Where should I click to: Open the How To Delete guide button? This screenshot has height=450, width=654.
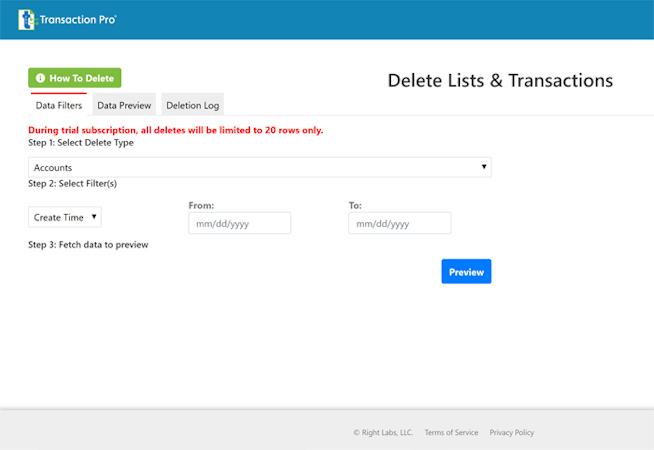(x=75, y=77)
